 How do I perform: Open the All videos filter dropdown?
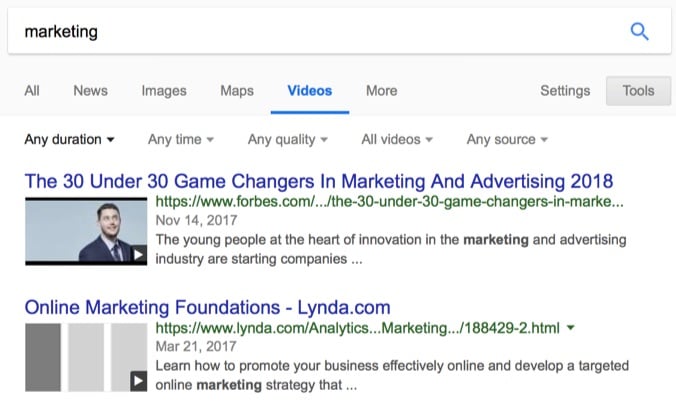[397, 140]
